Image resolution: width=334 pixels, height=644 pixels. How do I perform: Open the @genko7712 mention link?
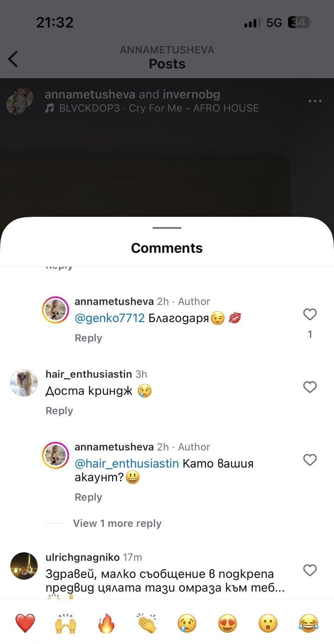tap(109, 318)
